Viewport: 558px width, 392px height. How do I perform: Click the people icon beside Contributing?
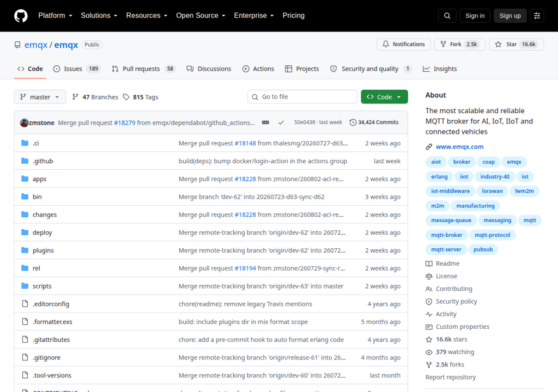pyautogui.click(x=429, y=289)
